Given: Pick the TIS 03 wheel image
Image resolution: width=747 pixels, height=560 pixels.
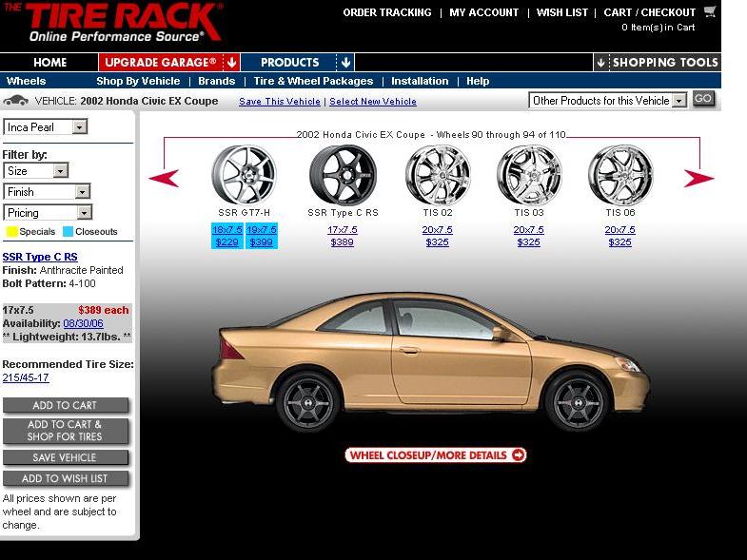Looking at the screenshot, I should pos(529,174).
